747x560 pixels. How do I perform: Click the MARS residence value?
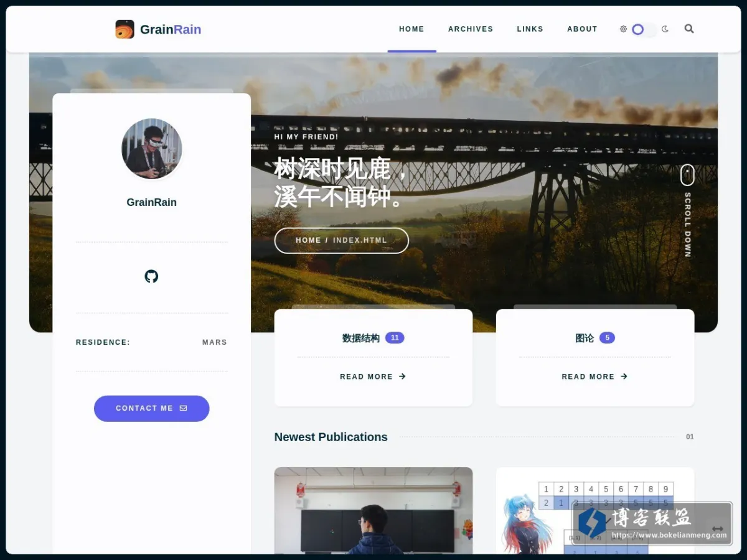click(215, 342)
